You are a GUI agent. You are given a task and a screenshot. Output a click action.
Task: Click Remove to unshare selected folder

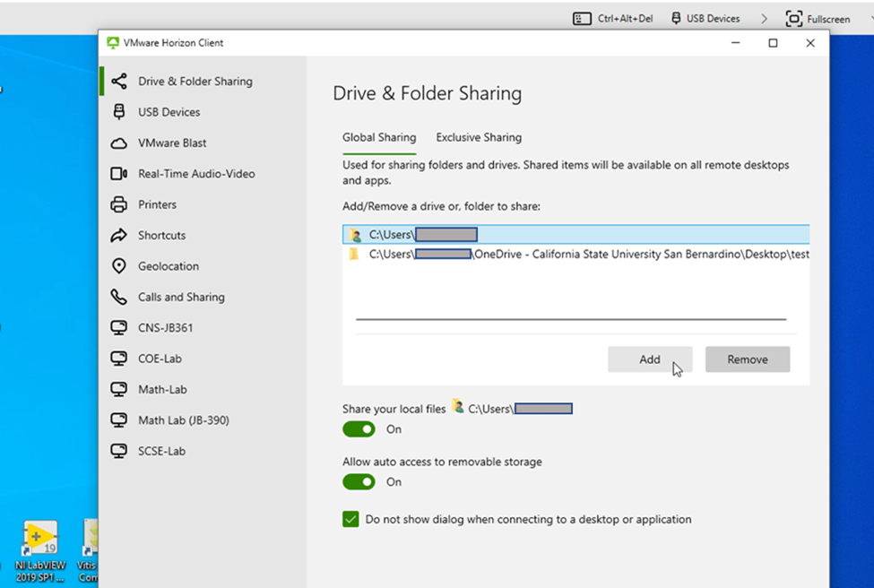pos(748,359)
